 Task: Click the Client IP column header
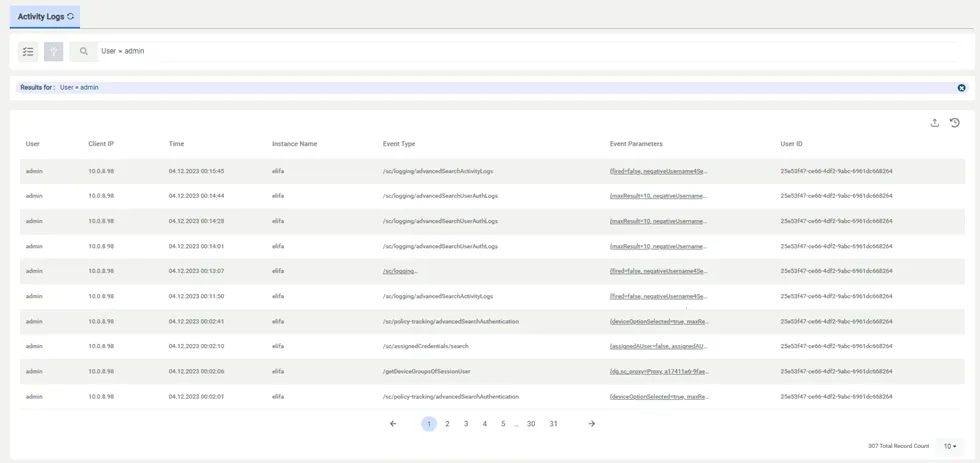[101, 144]
